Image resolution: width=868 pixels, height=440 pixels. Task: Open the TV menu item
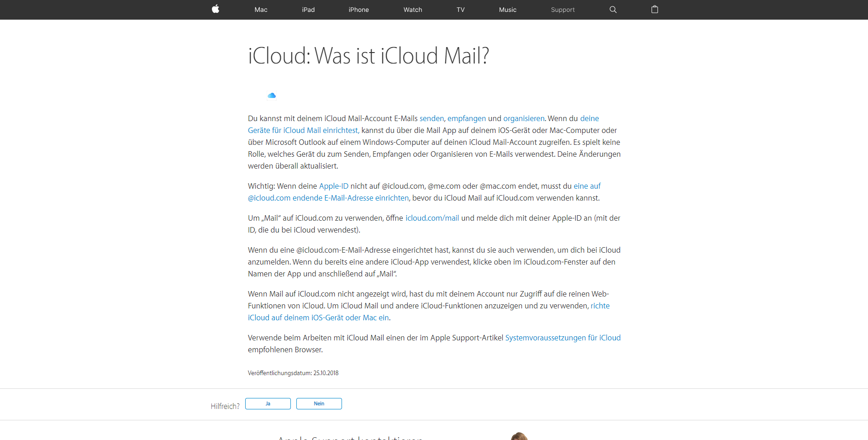pos(460,10)
